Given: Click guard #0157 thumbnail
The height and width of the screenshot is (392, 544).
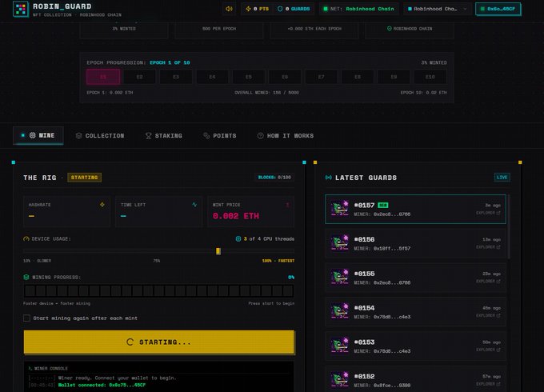Looking at the screenshot, I should coord(340,209).
